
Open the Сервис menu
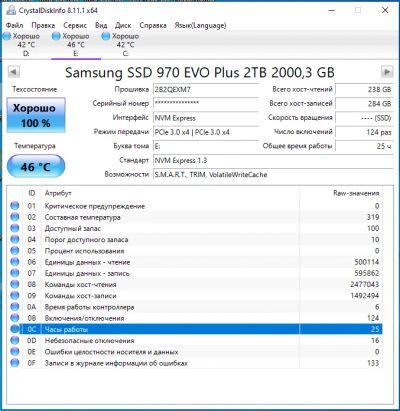click(x=75, y=25)
